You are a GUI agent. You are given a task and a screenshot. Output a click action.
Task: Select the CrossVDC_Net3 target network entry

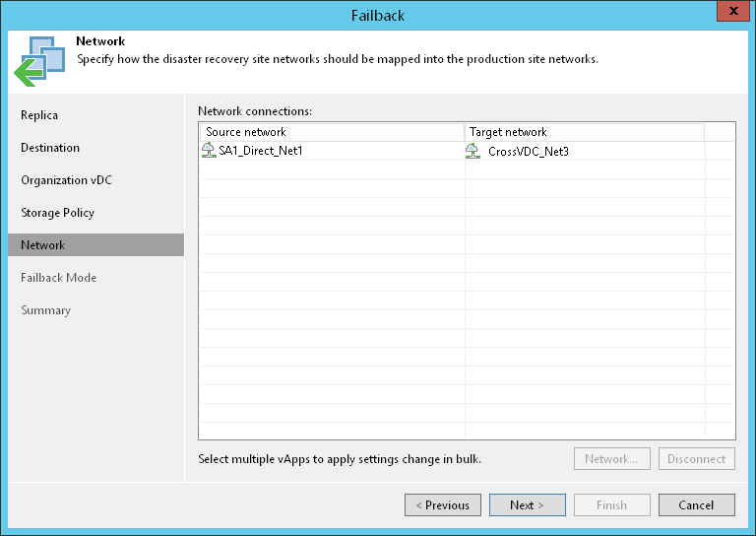tap(529, 151)
